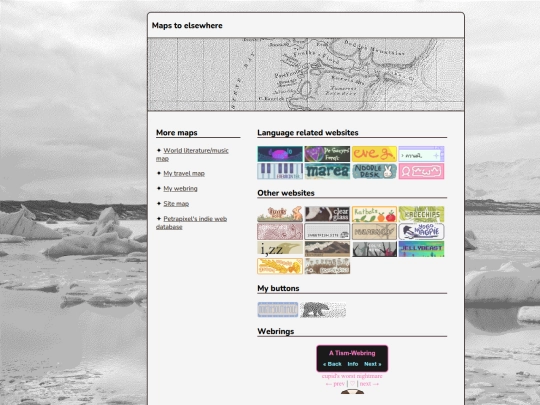Image resolution: width=540 pixels, height=405 pixels.
Task: Open My travel map link
Action: pyautogui.click(x=184, y=173)
